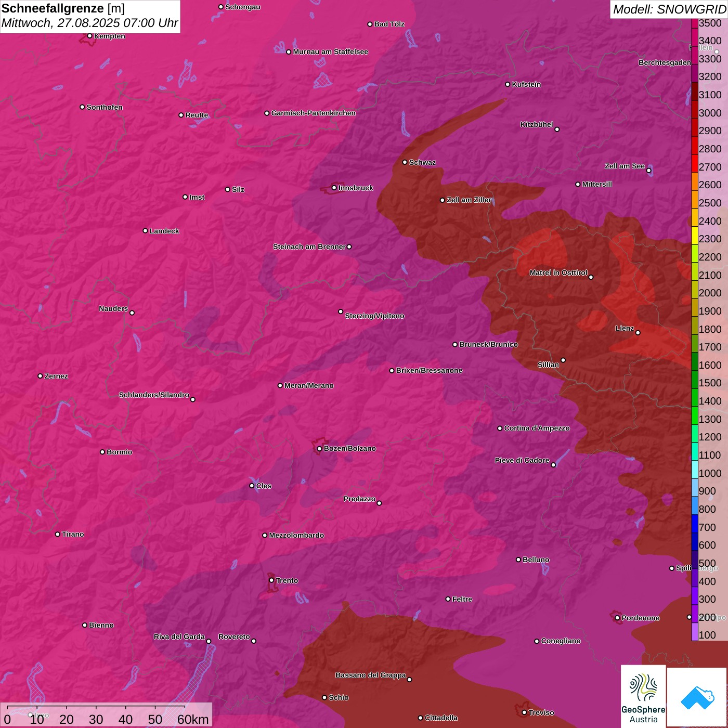728x728 pixels.
Task: Click the 'Mittersill' label
Action: tap(597, 184)
